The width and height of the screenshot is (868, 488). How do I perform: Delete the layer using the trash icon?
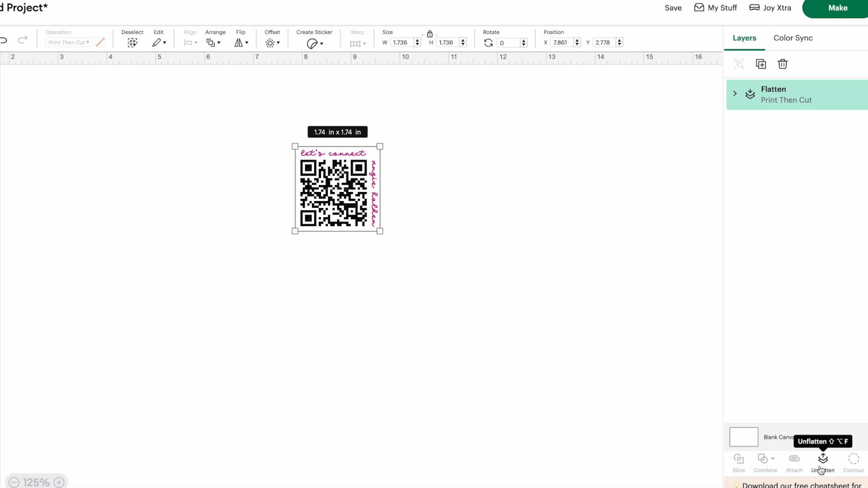(x=783, y=64)
